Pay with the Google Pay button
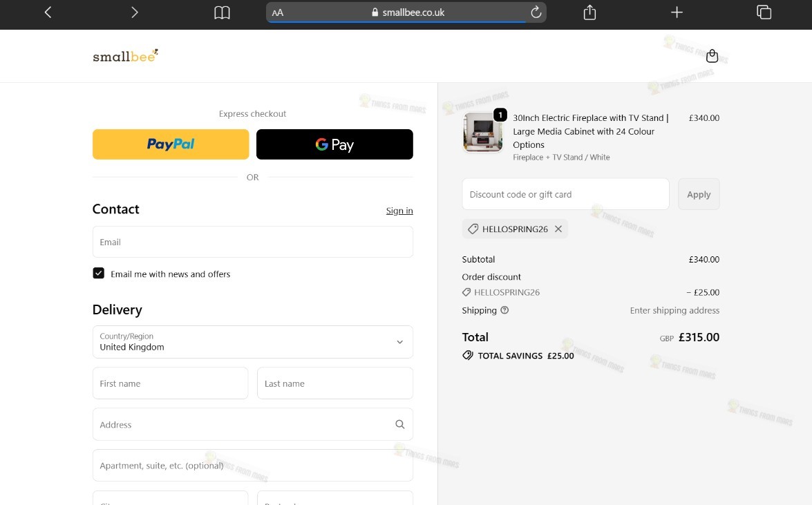This screenshot has width=812, height=505. (x=334, y=144)
